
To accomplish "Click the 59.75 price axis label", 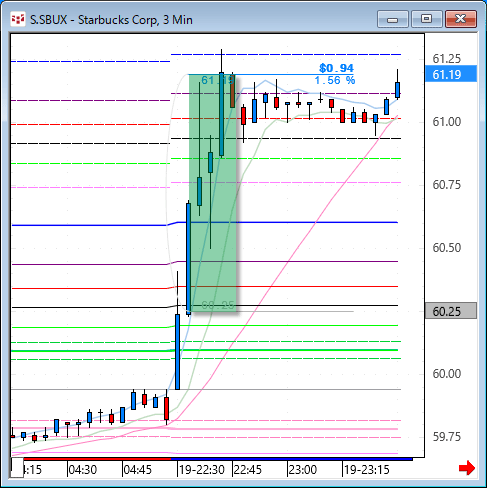I will coord(446,437).
